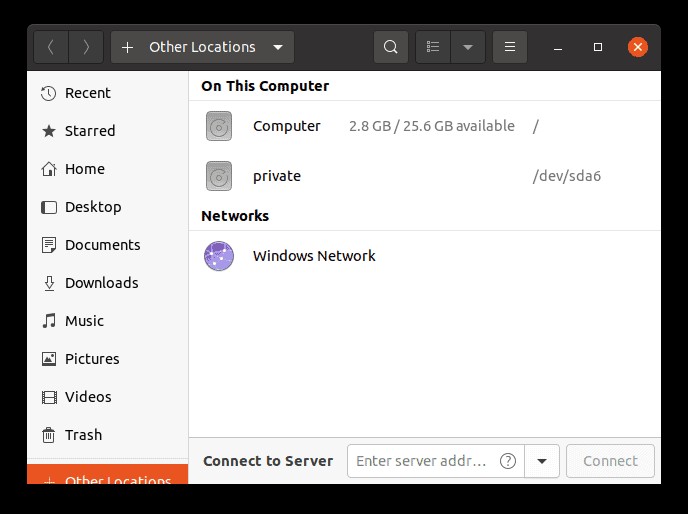The image size is (688, 514).
Task: Open the hamburger main menu
Action: [x=510, y=47]
